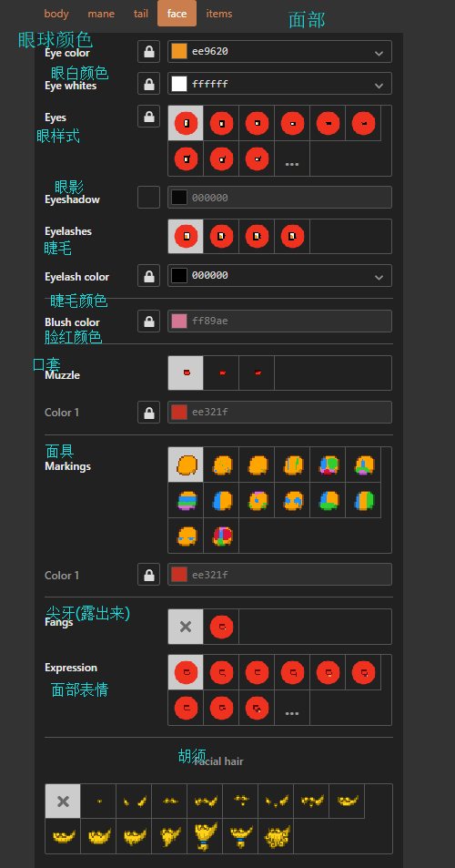Toggle the lock beside Blush color

point(148,322)
